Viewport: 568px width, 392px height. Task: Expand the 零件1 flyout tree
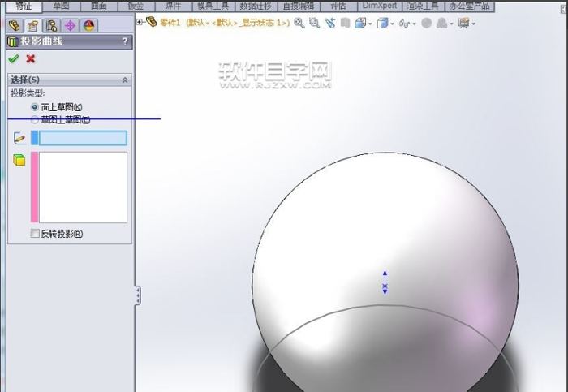140,22
